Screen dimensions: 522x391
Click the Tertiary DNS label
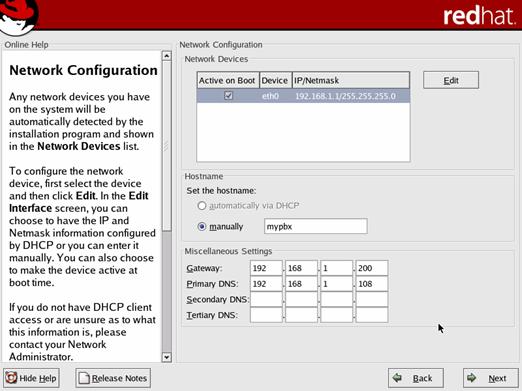pos(212,315)
